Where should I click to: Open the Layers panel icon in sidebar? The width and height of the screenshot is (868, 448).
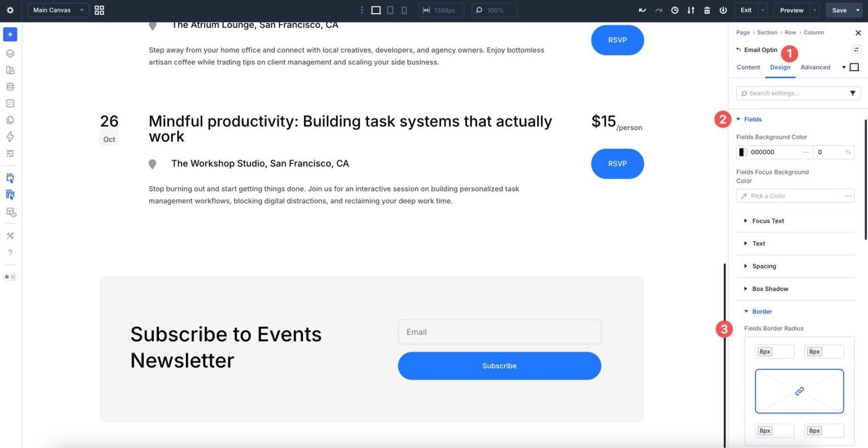point(10,54)
